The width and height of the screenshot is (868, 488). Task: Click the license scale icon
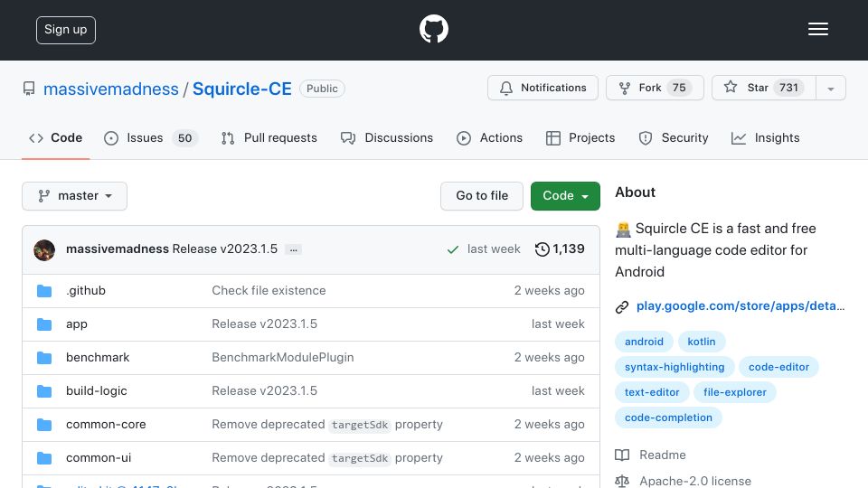point(622,481)
